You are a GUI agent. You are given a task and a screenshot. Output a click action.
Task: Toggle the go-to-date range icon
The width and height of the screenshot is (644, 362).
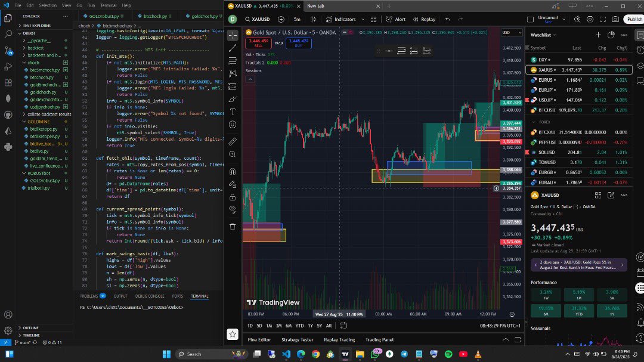pyautogui.click(x=343, y=326)
